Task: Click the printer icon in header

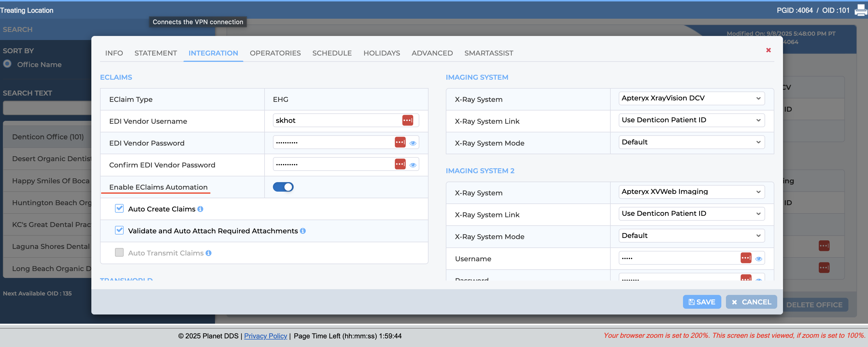Action: tap(861, 10)
